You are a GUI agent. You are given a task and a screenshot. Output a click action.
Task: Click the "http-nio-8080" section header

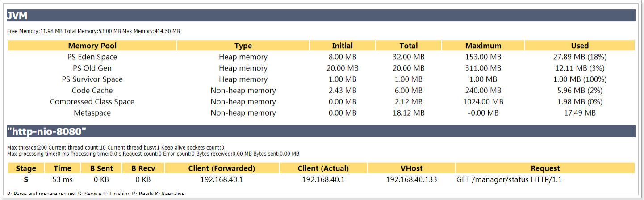point(47,132)
